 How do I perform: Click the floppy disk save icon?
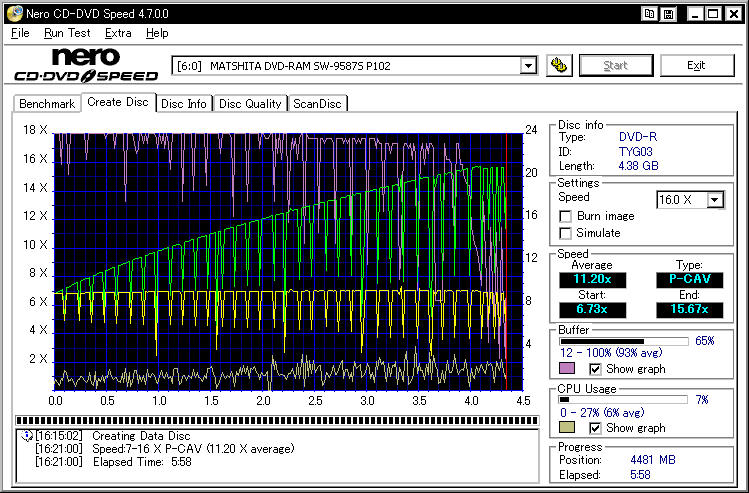(668, 13)
